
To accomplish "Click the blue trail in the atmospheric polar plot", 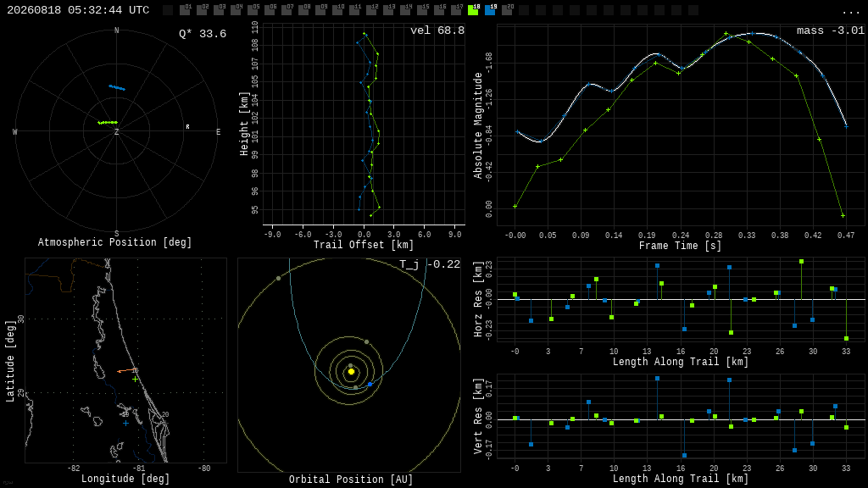I will pos(117,87).
